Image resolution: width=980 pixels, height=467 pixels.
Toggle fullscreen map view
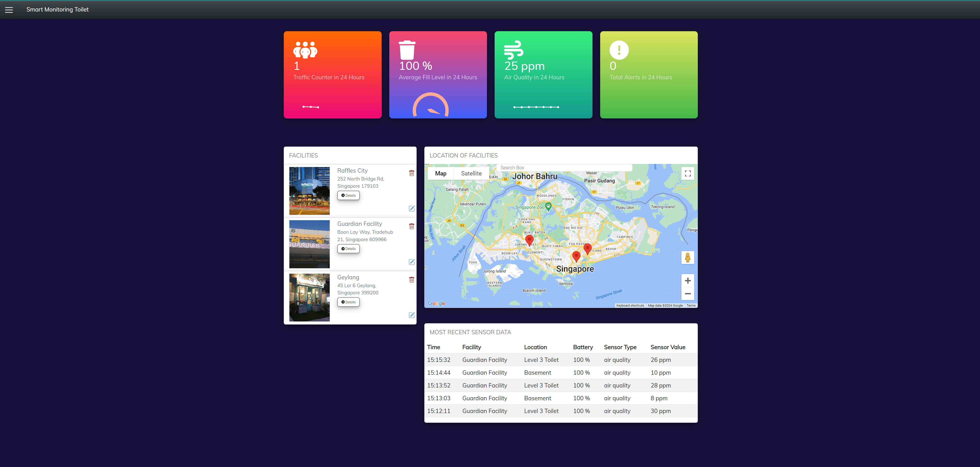click(x=687, y=174)
